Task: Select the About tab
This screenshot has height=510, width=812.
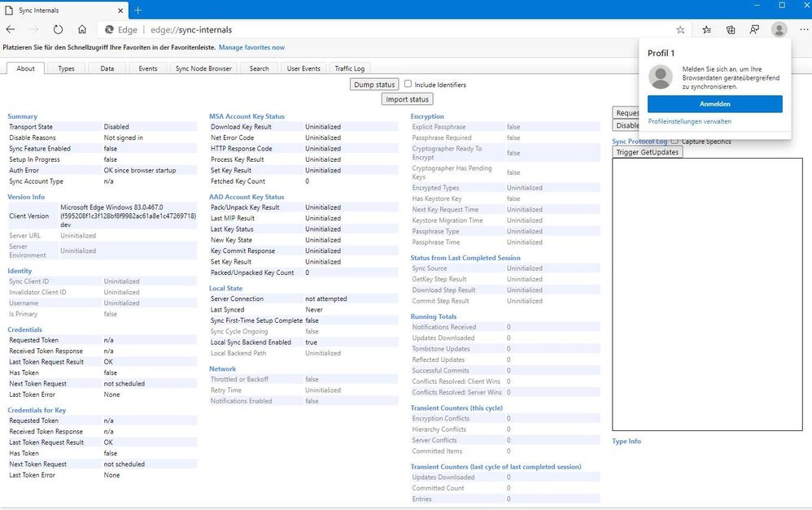Action: (25, 68)
